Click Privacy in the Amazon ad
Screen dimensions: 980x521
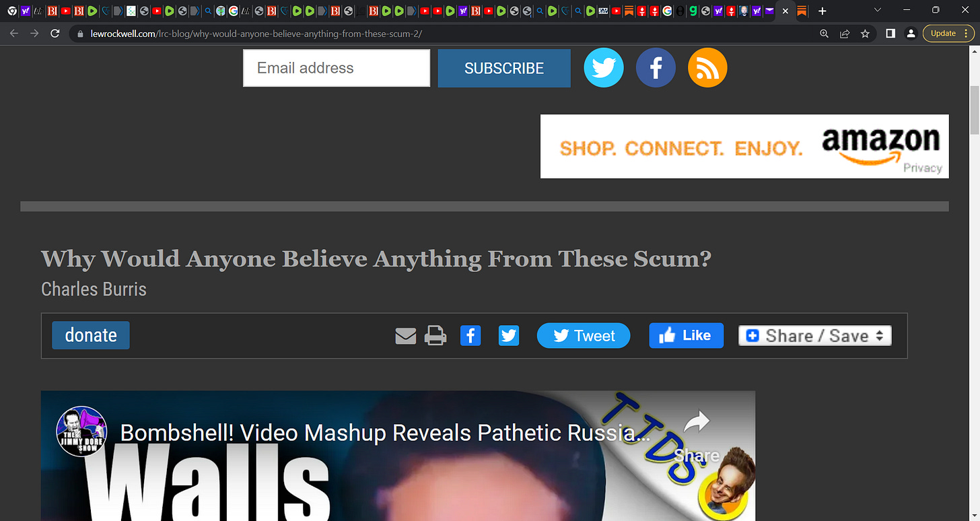pos(922,168)
